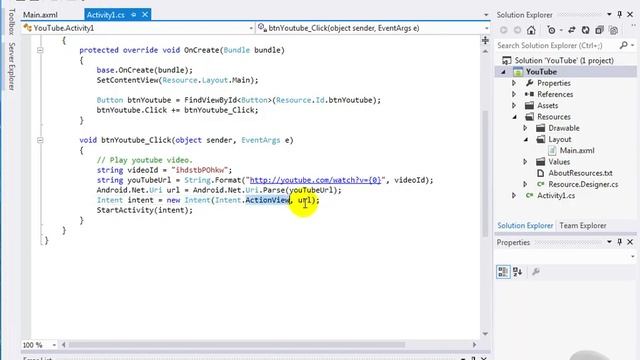
Task: Switch to the Main.axml tab
Action: point(40,15)
